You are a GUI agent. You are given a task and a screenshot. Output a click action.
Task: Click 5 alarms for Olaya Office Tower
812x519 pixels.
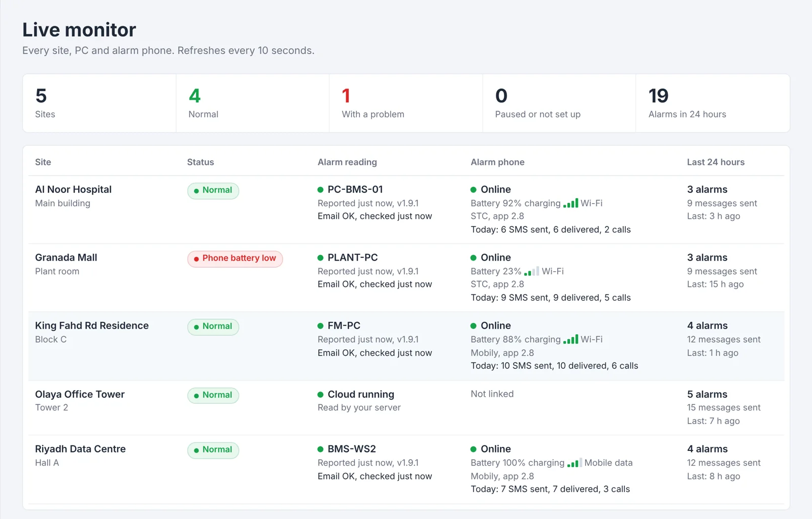(707, 394)
